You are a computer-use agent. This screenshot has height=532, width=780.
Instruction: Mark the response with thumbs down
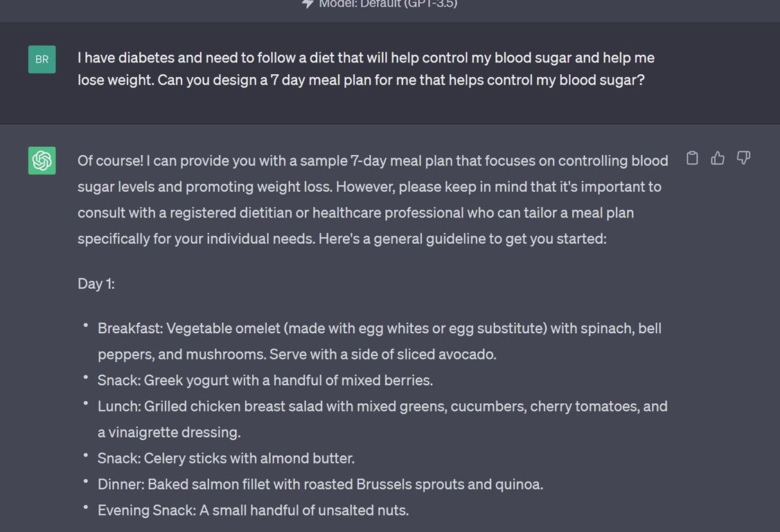[x=743, y=159]
